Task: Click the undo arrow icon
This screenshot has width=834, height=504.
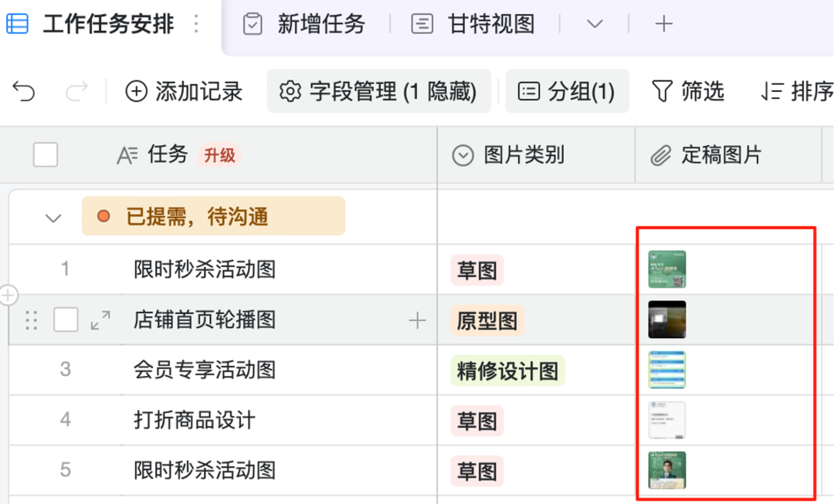Action: [24, 92]
